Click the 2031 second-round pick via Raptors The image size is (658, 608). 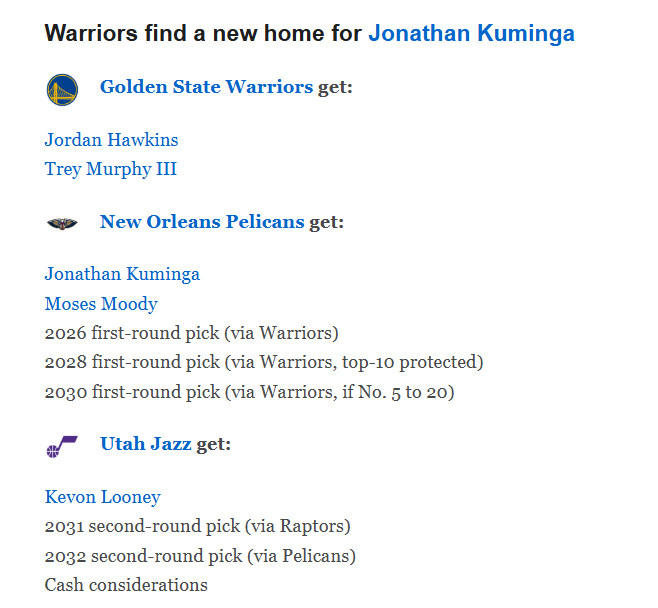pos(197,526)
